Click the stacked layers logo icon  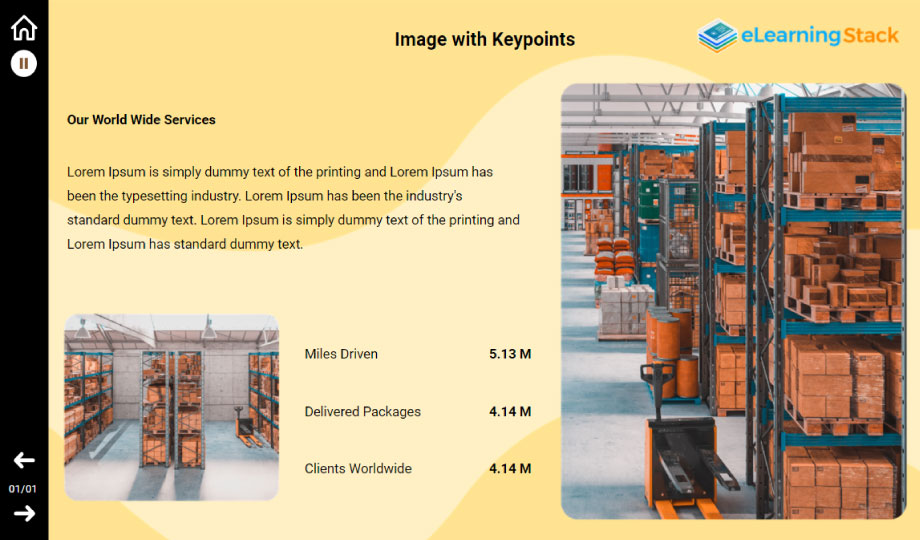pos(716,36)
